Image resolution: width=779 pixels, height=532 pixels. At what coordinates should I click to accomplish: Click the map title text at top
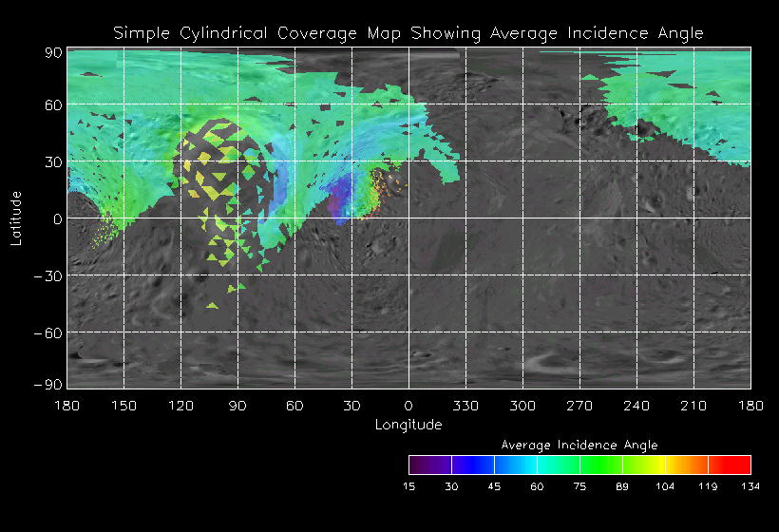pos(408,32)
